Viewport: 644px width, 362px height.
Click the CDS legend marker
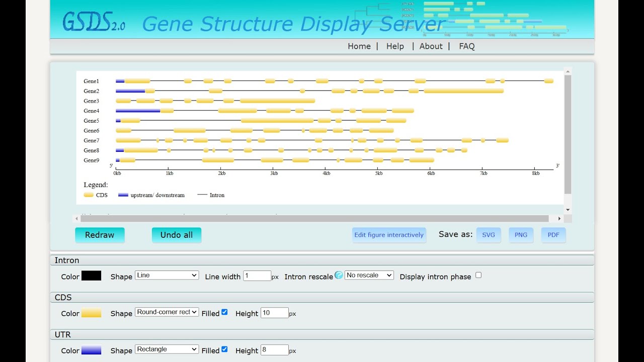tap(89, 195)
